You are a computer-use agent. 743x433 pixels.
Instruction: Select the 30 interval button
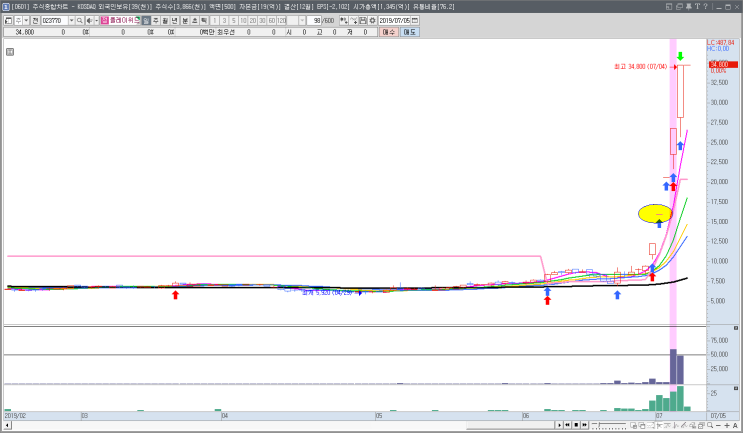[262, 20]
